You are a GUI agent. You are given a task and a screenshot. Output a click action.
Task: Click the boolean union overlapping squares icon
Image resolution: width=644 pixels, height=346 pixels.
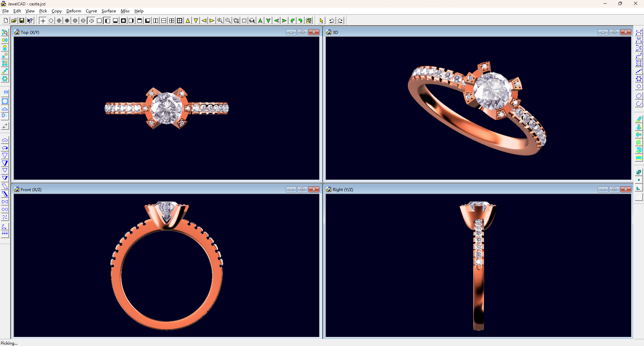point(639,172)
